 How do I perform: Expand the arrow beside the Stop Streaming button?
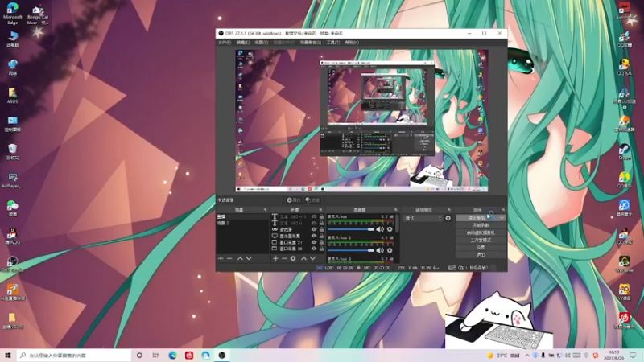tap(502, 218)
